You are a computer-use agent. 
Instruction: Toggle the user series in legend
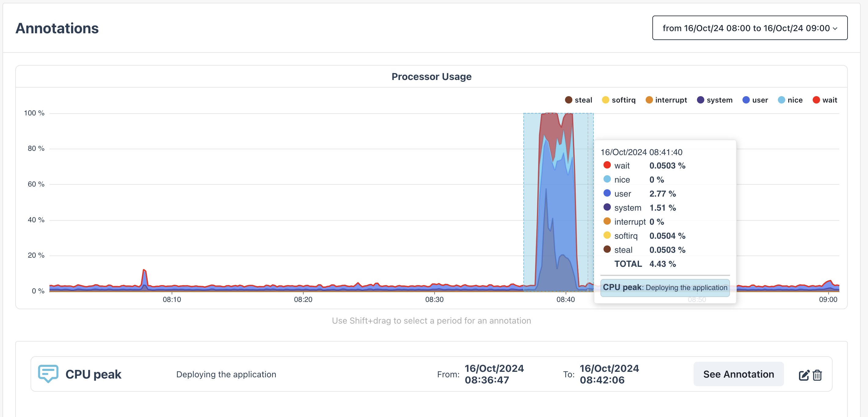pyautogui.click(x=755, y=100)
